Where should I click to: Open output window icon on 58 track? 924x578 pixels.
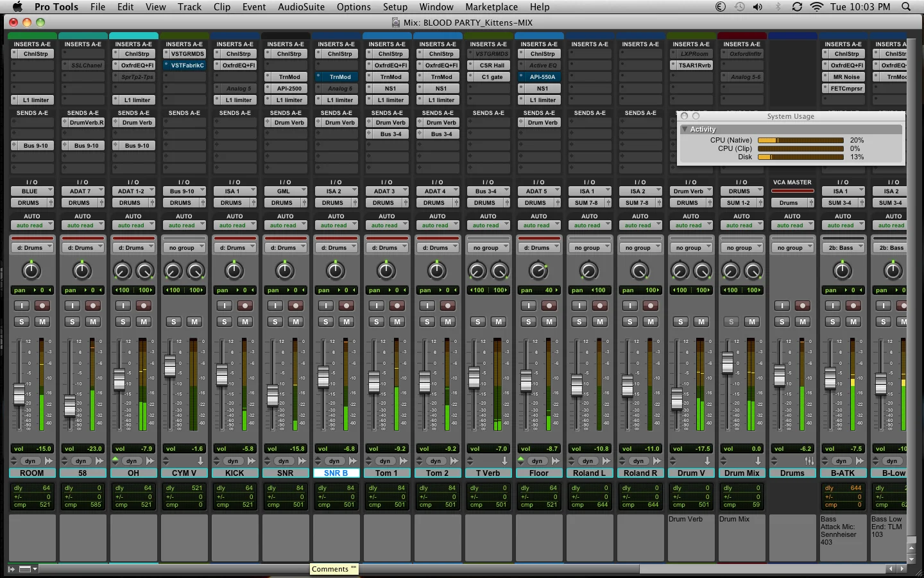[99, 461]
